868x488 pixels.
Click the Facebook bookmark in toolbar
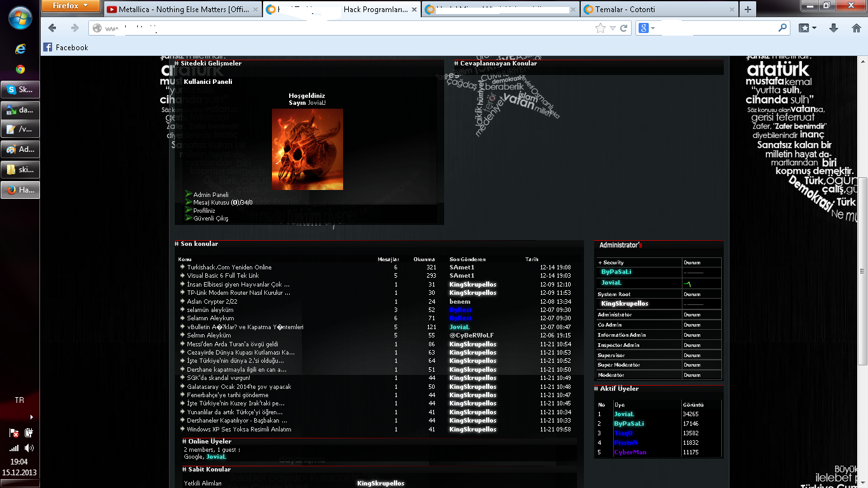click(65, 47)
